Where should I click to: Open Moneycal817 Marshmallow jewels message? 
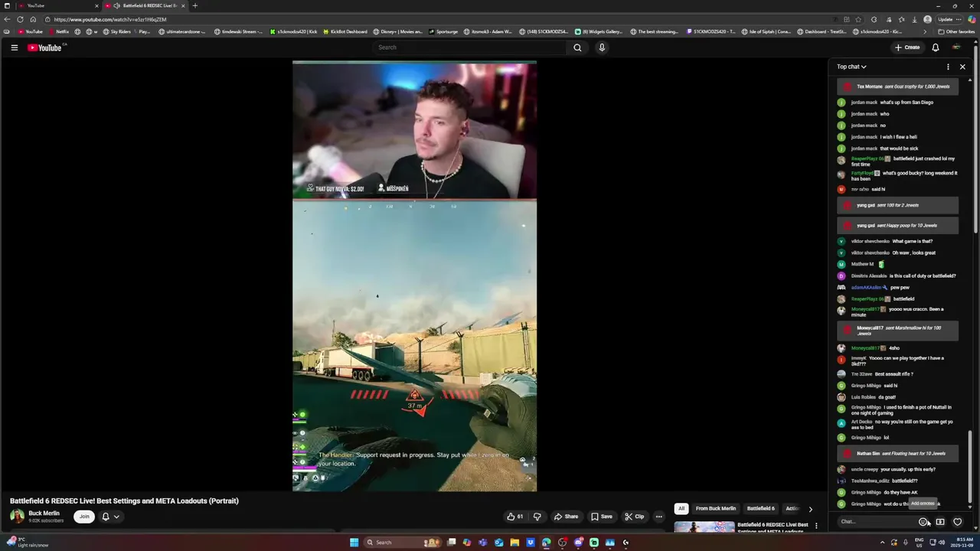click(x=897, y=331)
